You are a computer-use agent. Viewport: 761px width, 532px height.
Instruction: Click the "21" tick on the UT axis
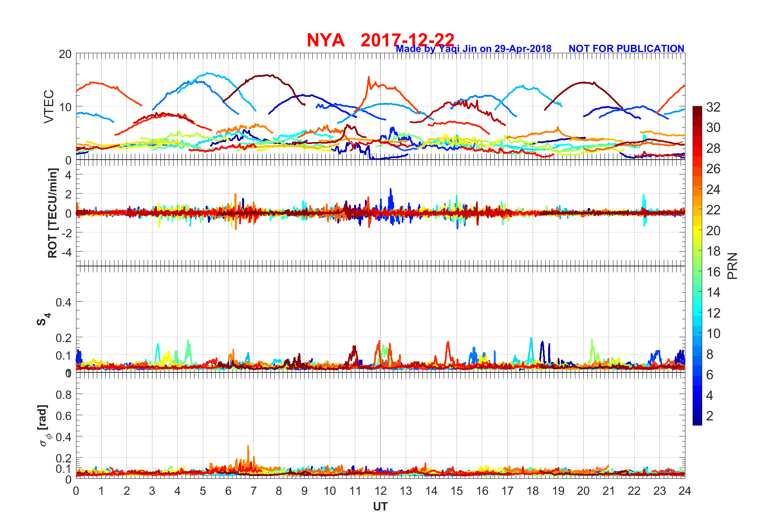[x=609, y=491]
